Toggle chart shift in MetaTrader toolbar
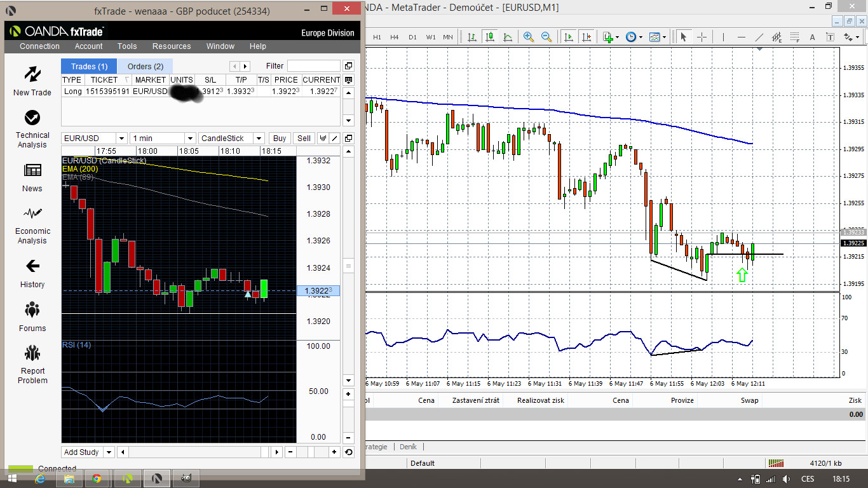Screen dimensions: 868x488 pos(586,37)
